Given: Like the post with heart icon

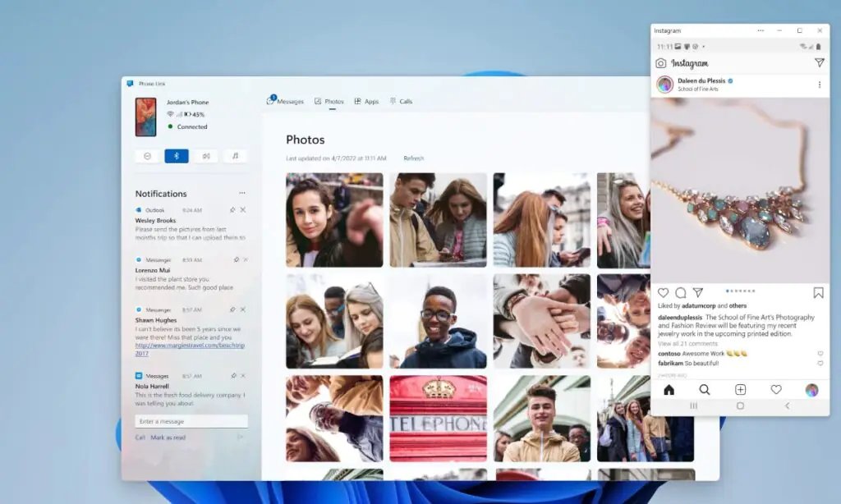Looking at the screenshot, I should coord(664,293).
